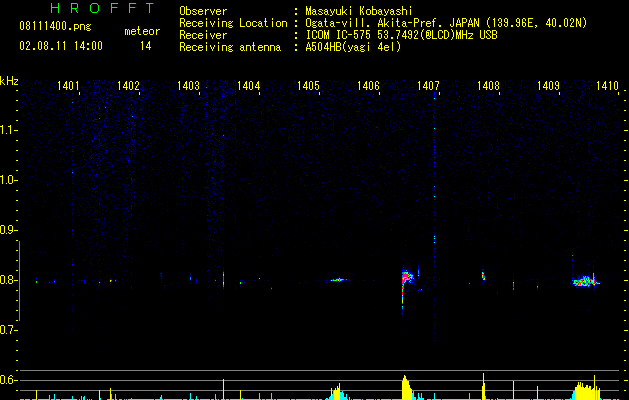Image resolution: width=629 pixels, height=400 pixels.
Task: Click the 1.1 kHz axis label
Action: tap(7, 130)
